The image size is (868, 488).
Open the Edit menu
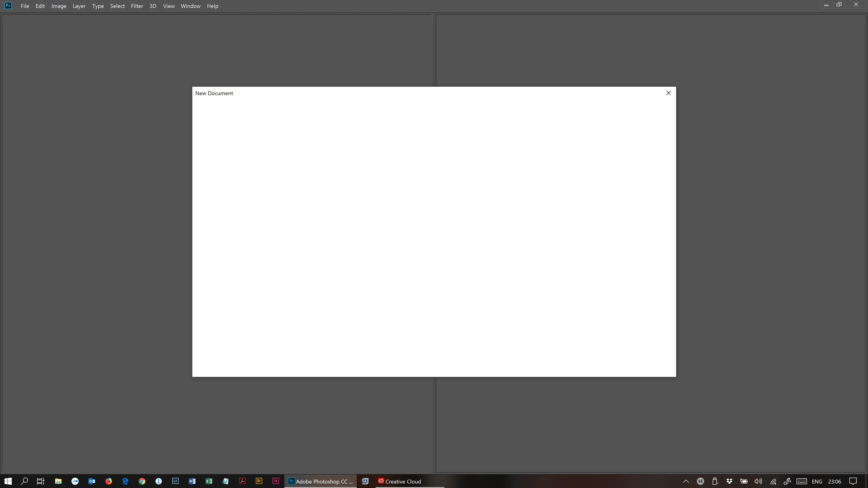(x=40, y=6)
